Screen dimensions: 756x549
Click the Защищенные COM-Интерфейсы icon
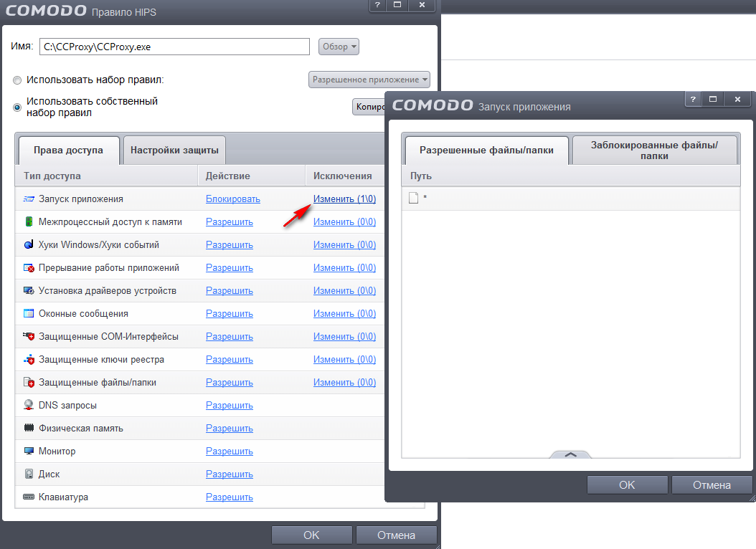point(29,337)
